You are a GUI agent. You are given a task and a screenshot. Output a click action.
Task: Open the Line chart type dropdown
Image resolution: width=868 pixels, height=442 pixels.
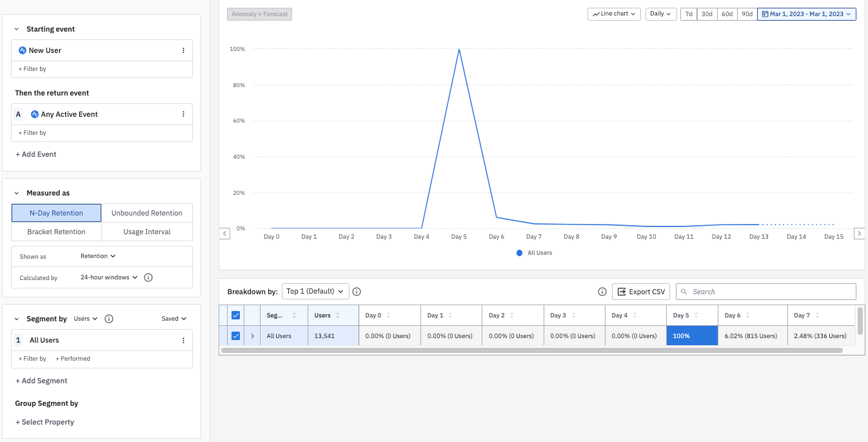(614, 14)
